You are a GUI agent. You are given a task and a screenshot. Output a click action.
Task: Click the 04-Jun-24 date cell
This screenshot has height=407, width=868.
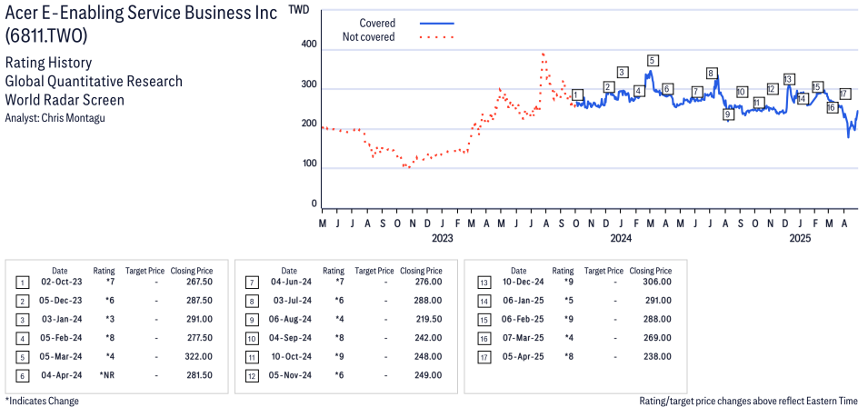pos(290,283)
